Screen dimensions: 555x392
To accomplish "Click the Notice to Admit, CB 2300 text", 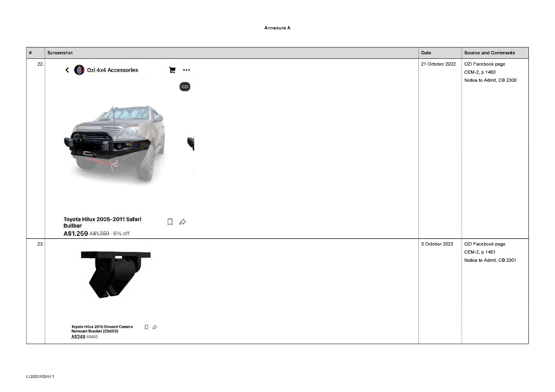I will point(490,80).
